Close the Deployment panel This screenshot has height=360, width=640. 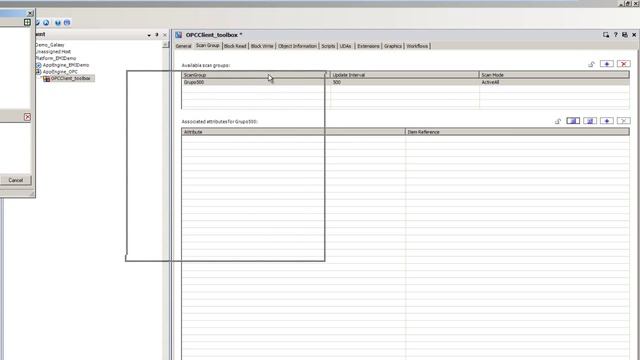(x=165, y=35)
